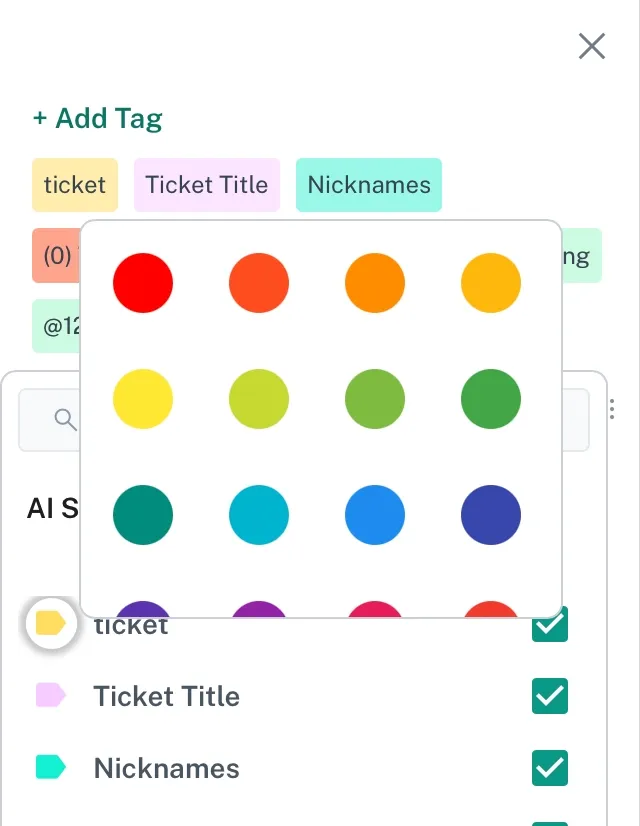This screenshot has width=640, height=826.
Task: Uncheck the Nicknames tag checkbox
Action: pyautogui.click(x=550, y=768)
